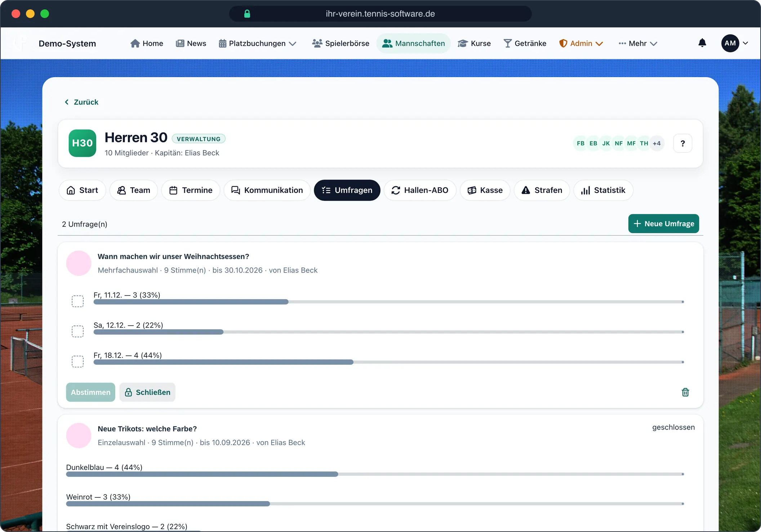This screenshot has height=532, width=761.
Task: Go back via Zurück link
Action: pyautogui.click(x=81, y=102)
